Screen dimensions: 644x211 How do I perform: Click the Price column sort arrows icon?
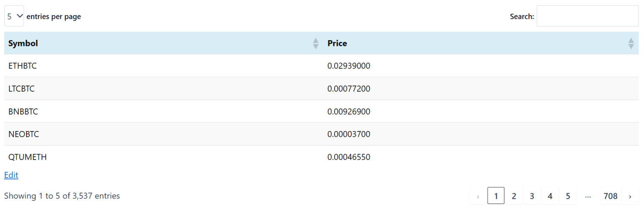click(x=631, y=44)
